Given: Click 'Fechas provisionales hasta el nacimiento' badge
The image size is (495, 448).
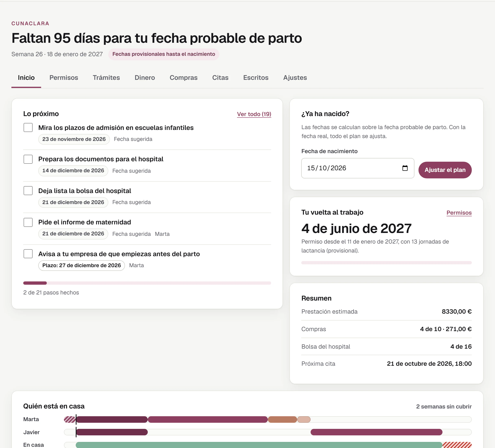Looking at the screenshot, I should tap(164, 54).
